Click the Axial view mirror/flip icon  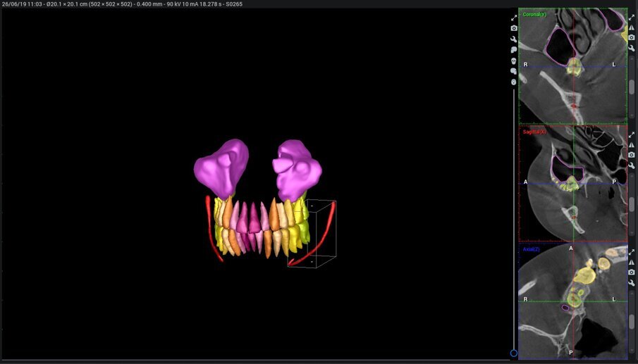[632, 262]
